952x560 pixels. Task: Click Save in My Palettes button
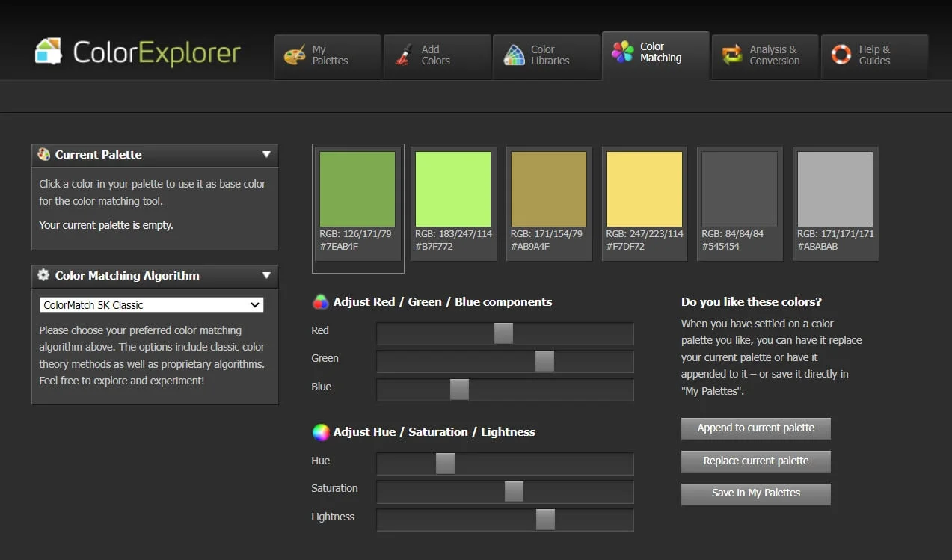tap(755, 493)
